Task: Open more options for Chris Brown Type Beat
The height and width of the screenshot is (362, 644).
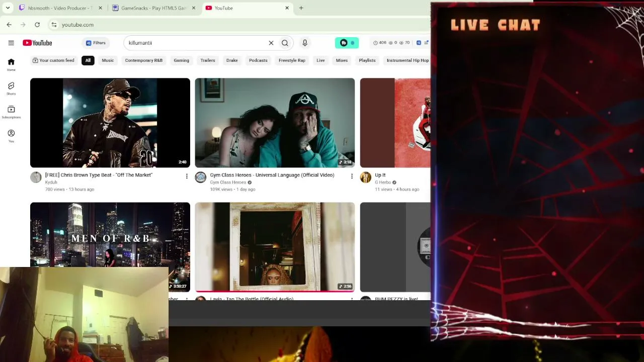Action: (187, 176)
